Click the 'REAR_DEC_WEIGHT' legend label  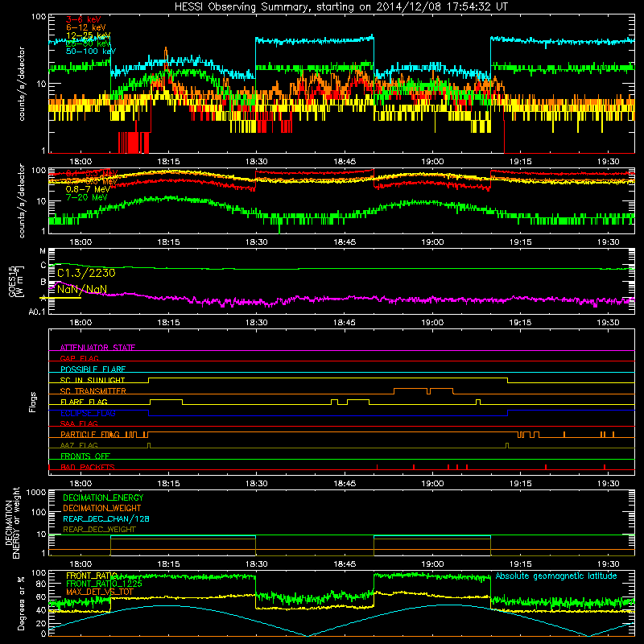(x=99, y=530)
